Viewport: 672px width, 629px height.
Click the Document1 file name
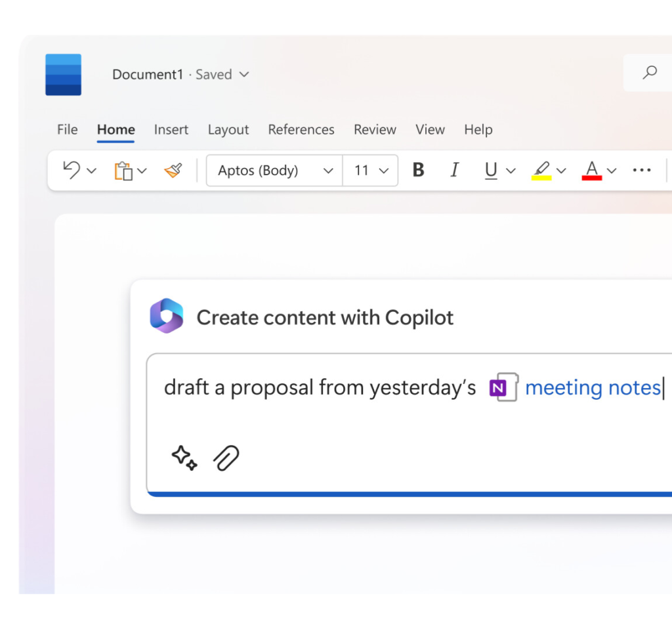(x=148, y=75)
